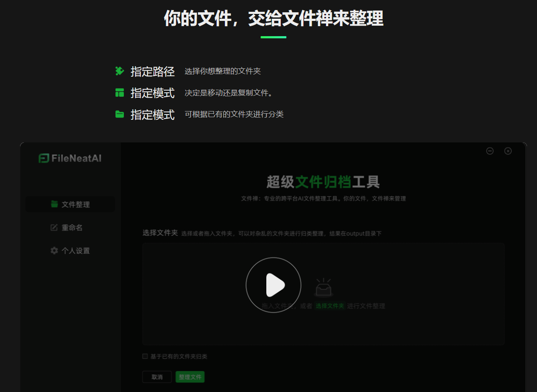The width and height of the screenshot is (537, 392).
Task: Select the green folder icon beside second 指定模式
Action: [119, 114]
